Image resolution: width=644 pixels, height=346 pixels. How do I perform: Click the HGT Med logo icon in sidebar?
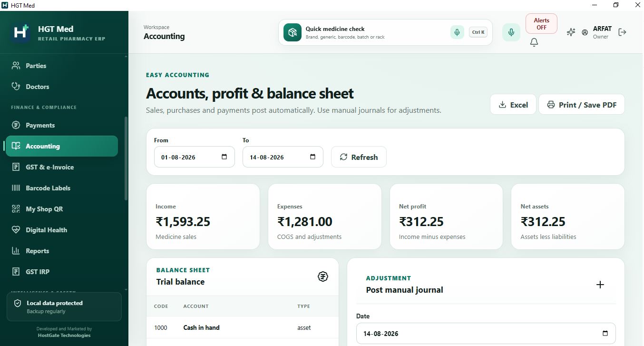click(20, 33)
